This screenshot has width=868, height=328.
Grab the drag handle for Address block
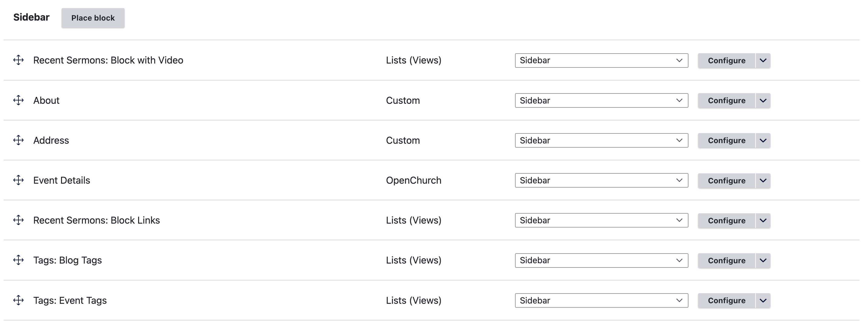18,140
